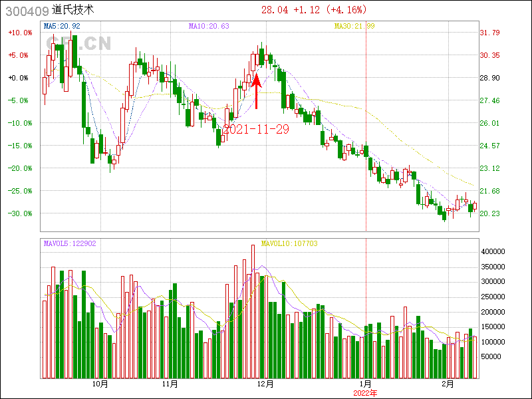Click the yellow MA30 indicator label

tap(354, 26)
